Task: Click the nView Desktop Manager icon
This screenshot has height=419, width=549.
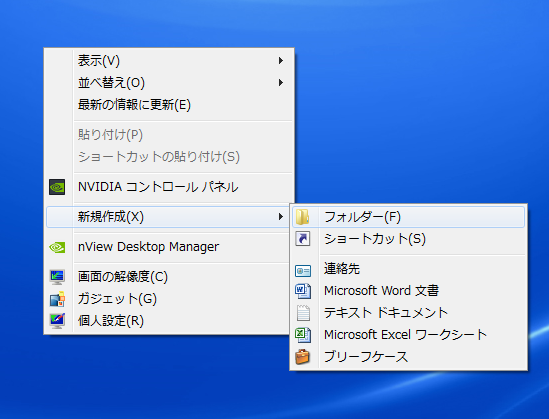Action: click(57, 247)
